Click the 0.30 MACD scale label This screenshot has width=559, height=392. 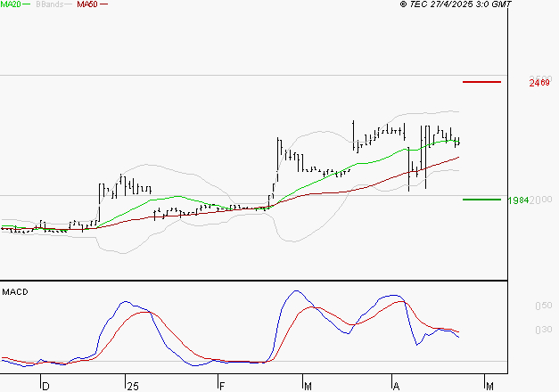point(542,330)
